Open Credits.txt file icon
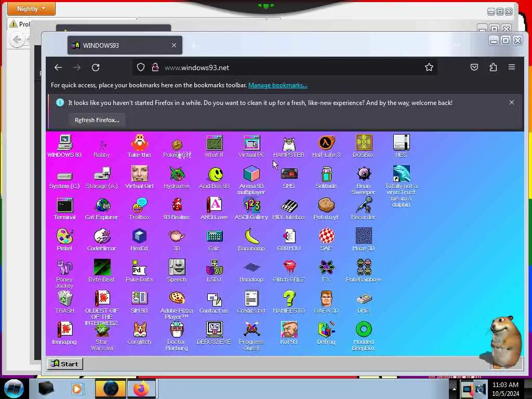Viewport: 532px width, 399px height. (251, 302)
